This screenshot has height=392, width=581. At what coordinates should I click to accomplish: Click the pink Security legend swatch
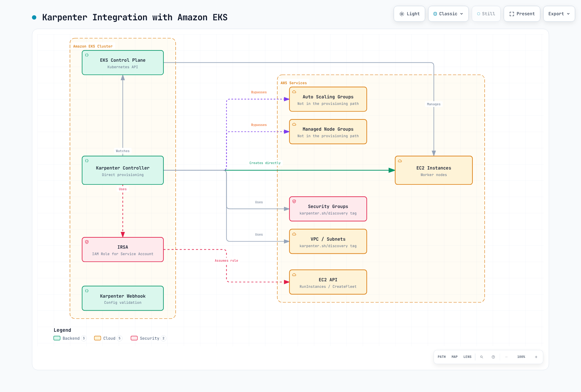pos(134,338)
